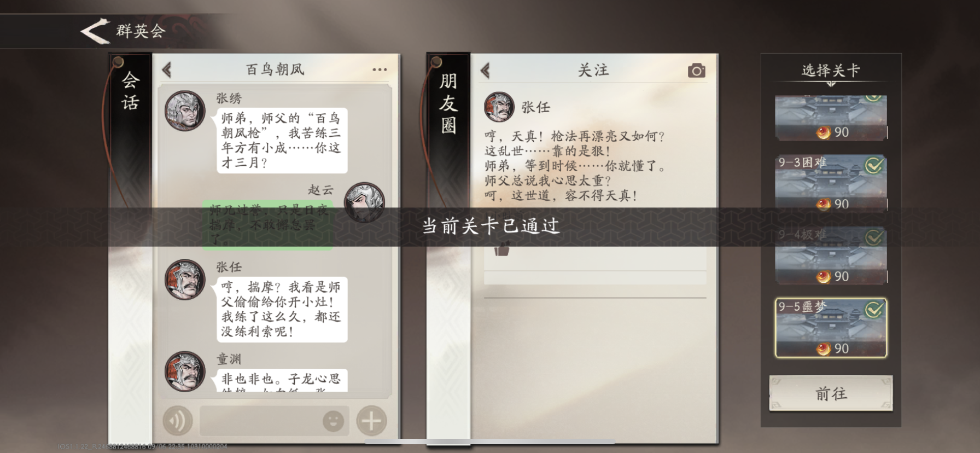The width and height of the screenshot is (980, 453).
Task: Select the 9-5噩梦 stage card
Action: (831, 328)
